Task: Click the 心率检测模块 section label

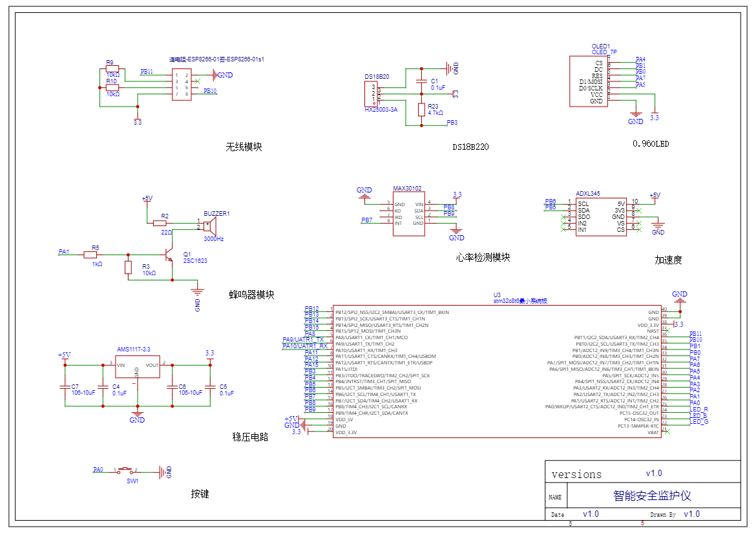Action: pyautogui.click(x=483, y=258)
